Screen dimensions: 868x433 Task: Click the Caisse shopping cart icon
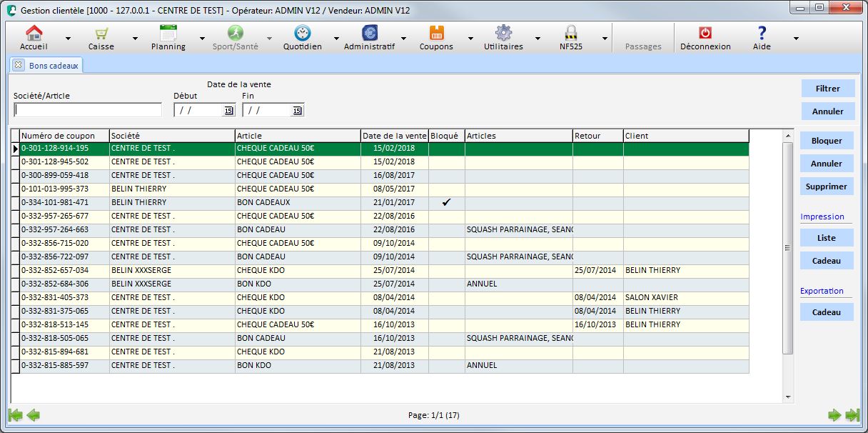101,33
